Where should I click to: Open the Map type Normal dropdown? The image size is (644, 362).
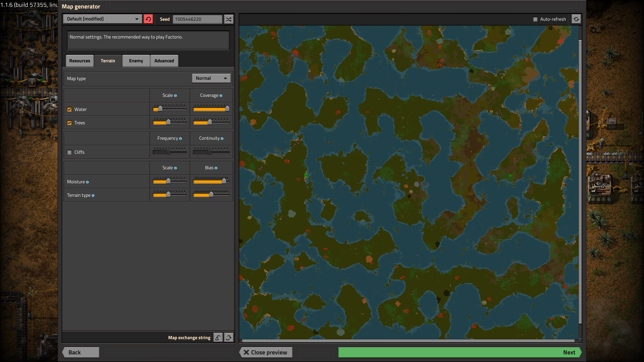tap(211, 78)
